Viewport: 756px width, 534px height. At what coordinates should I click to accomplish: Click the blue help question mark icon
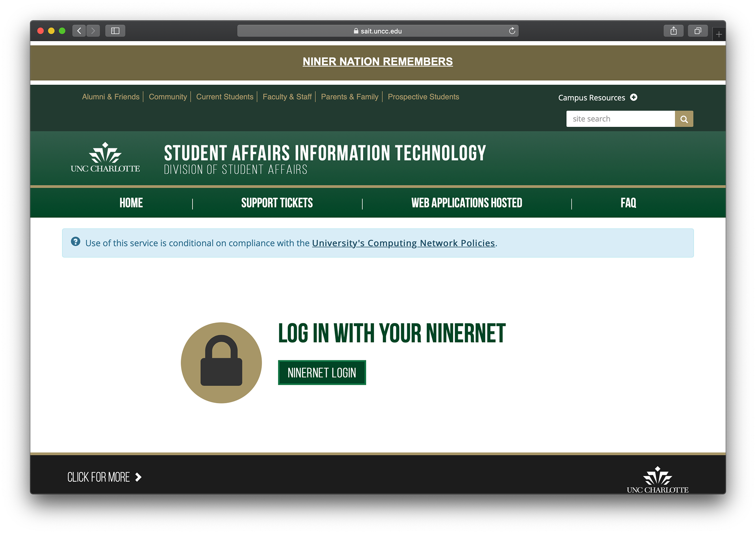76,242
